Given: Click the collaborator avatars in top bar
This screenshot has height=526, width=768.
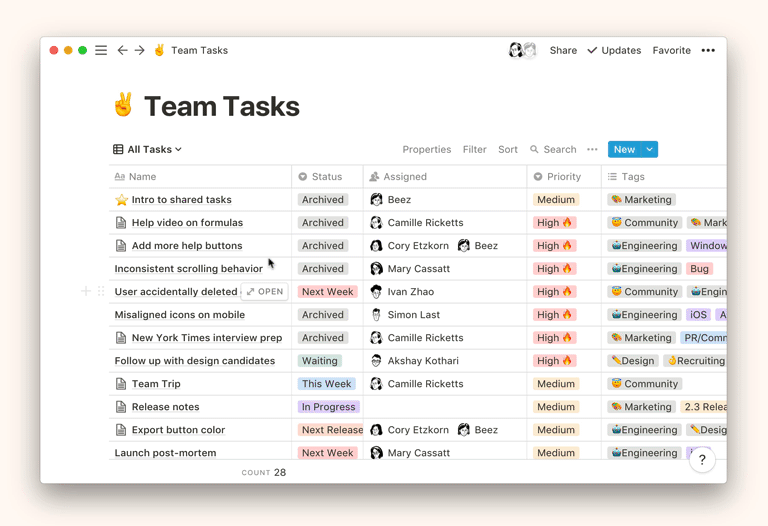Looking at the screenshot, I should point(522,50).
